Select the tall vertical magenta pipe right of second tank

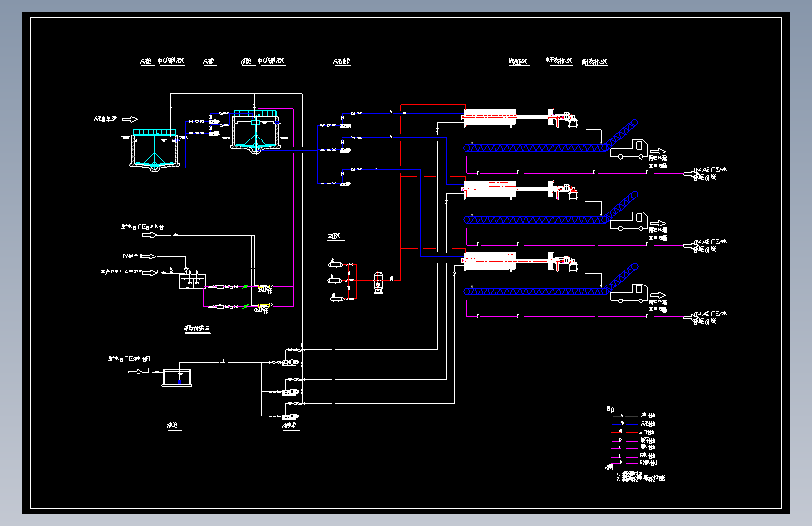[x=294, y=207]
